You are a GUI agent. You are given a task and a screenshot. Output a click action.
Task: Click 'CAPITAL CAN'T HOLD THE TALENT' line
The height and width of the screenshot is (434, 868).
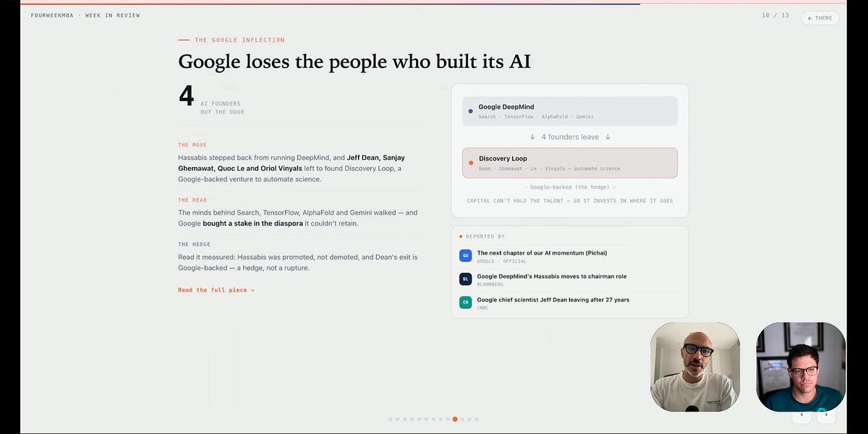570,200
